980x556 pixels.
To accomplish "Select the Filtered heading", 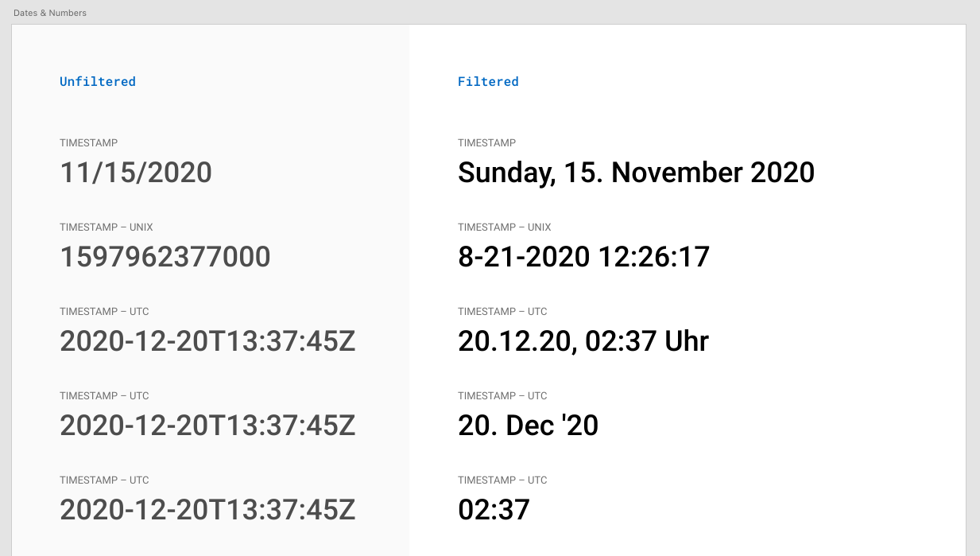I will [x=488, y=81].
